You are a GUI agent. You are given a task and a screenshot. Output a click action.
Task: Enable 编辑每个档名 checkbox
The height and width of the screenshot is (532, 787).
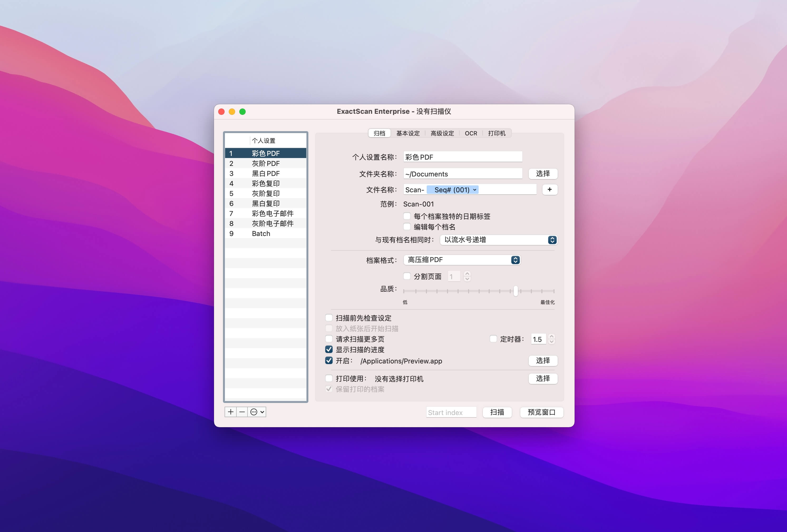pyautogui.click(x=407, y=226)
